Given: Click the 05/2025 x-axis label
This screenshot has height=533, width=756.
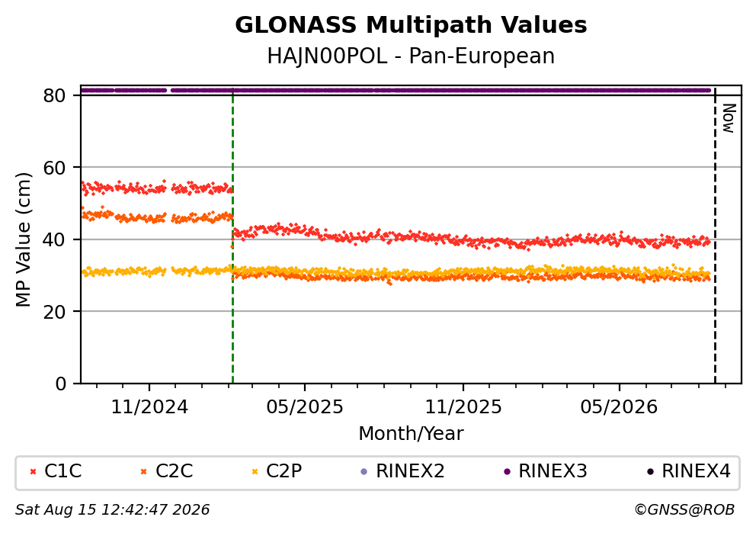Looking at the screenshot, I should (305, 408).
